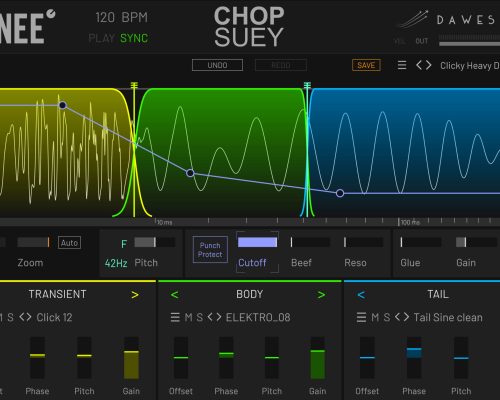Adjust the Beef slider

tap(310, 242)
